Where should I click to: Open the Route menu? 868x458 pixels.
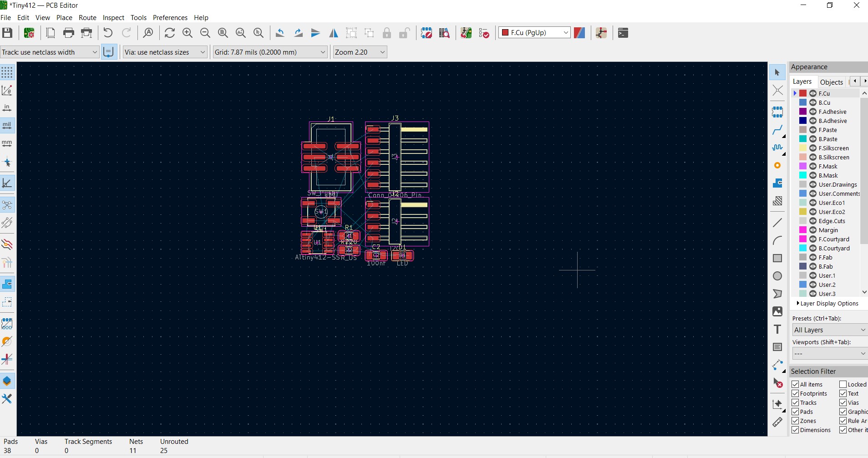(x=87, y=17)
